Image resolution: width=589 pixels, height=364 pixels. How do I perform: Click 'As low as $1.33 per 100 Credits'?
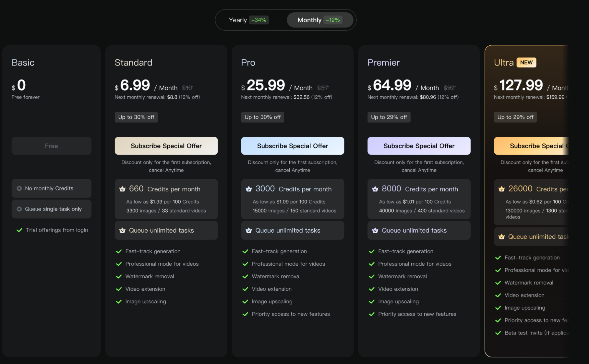pos(163,202)
